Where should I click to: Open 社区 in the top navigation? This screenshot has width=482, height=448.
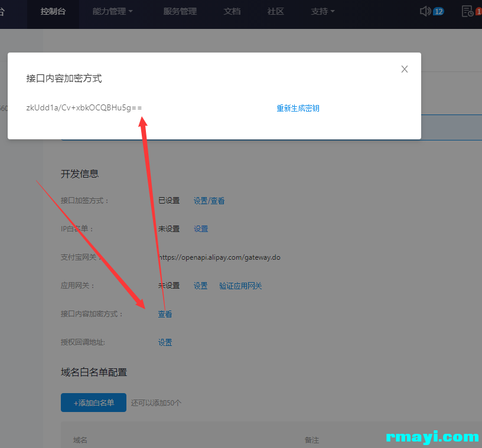tap(275, 11)
